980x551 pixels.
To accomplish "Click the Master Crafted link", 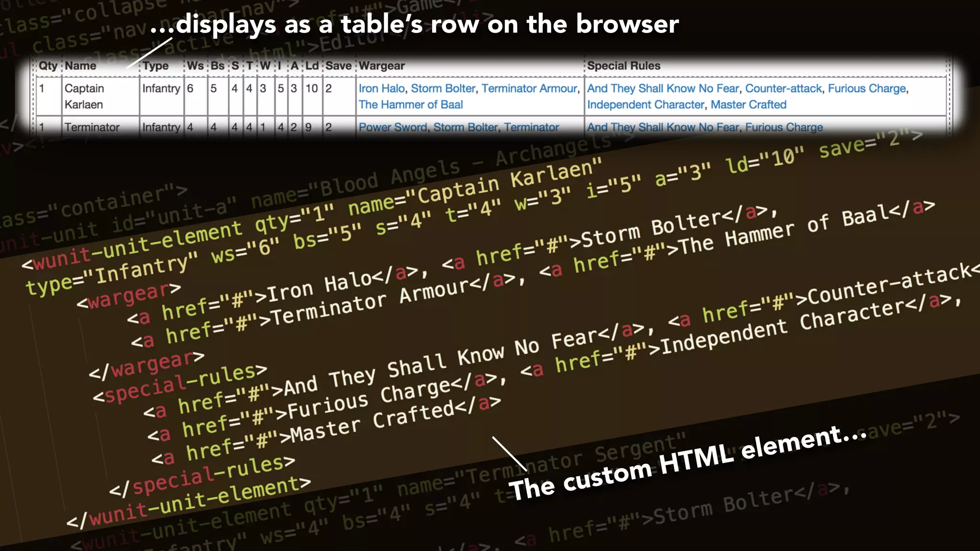I will (748, 105).
